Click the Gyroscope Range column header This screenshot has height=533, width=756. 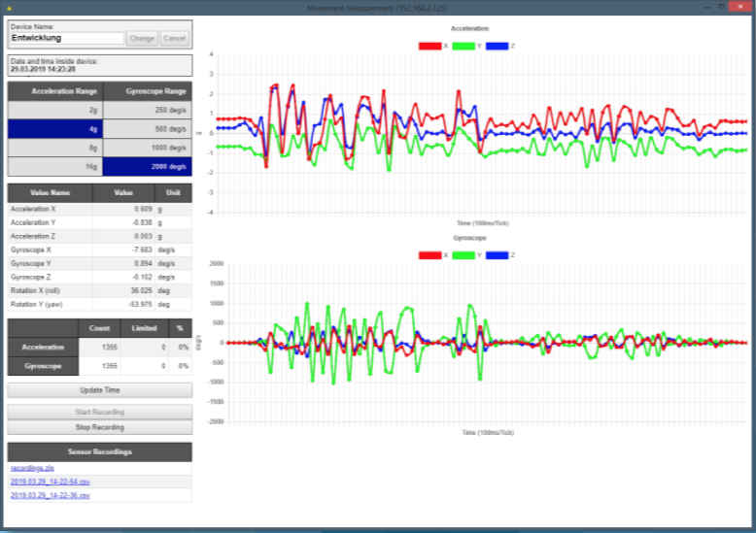[148, 91]
